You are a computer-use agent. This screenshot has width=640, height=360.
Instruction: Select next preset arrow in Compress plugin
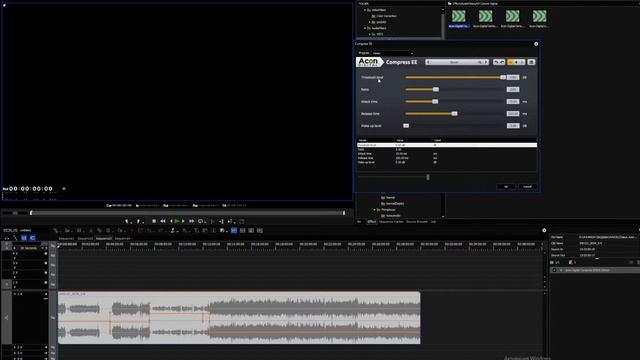click(x=486, y=62)
